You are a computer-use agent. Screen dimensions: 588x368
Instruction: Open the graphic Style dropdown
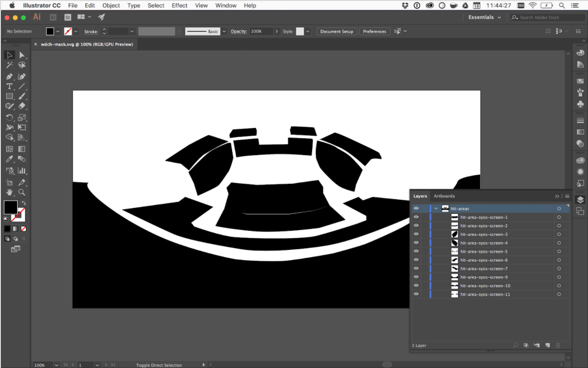307,31
